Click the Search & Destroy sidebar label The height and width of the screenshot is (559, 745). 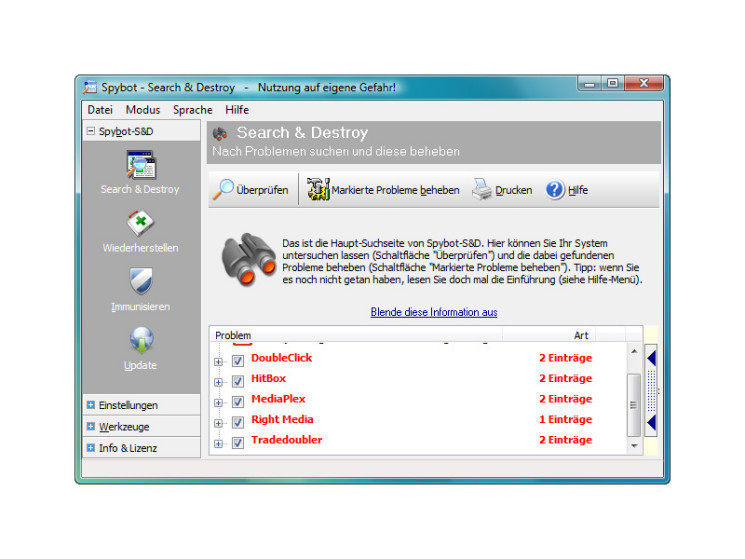coord(140,189)
